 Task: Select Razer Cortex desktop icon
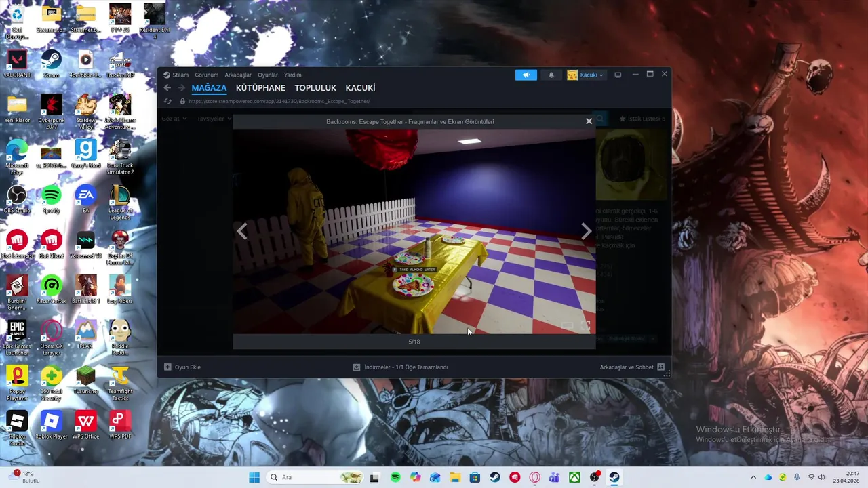coord(52,289)
